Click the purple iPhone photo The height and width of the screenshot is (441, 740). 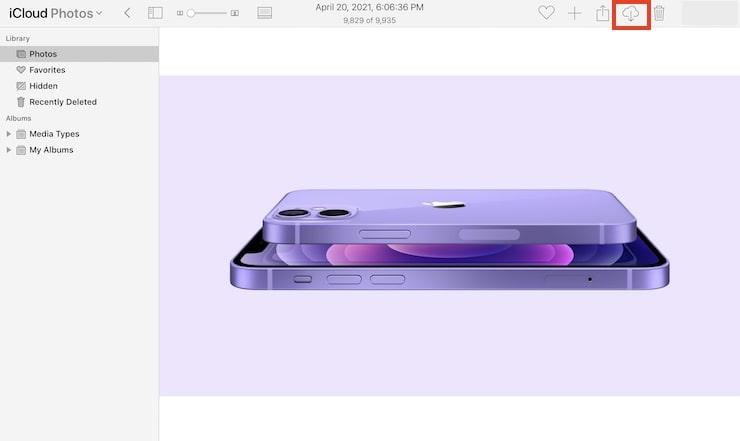click(x=449, y=236)
